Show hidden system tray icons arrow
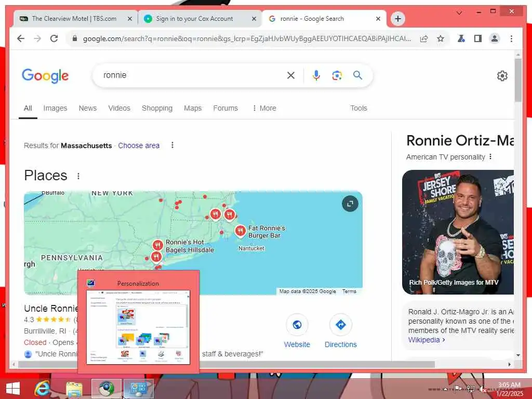The width and height of the screenshot is (532, 399). (445, 389)
